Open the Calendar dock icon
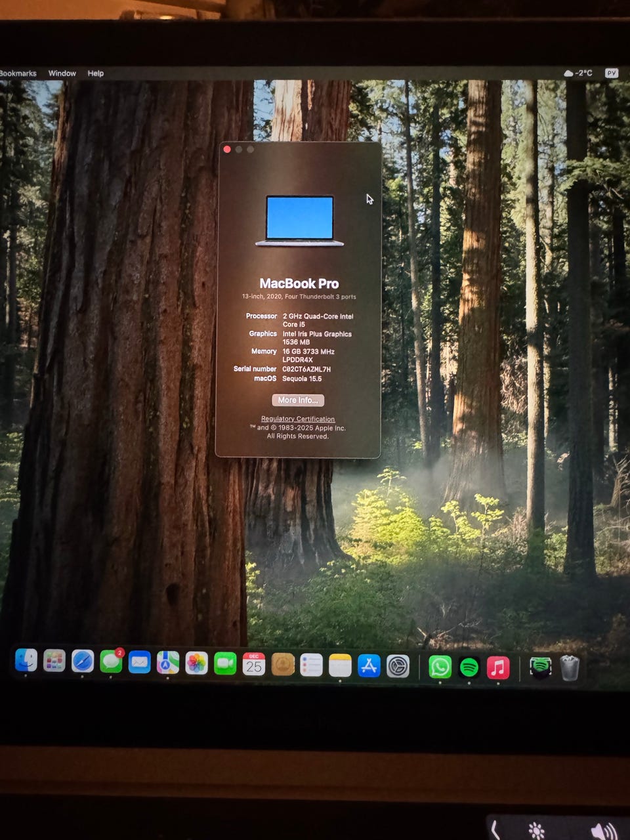This screenshot has height=840, width=630. [x=253, y=664]
